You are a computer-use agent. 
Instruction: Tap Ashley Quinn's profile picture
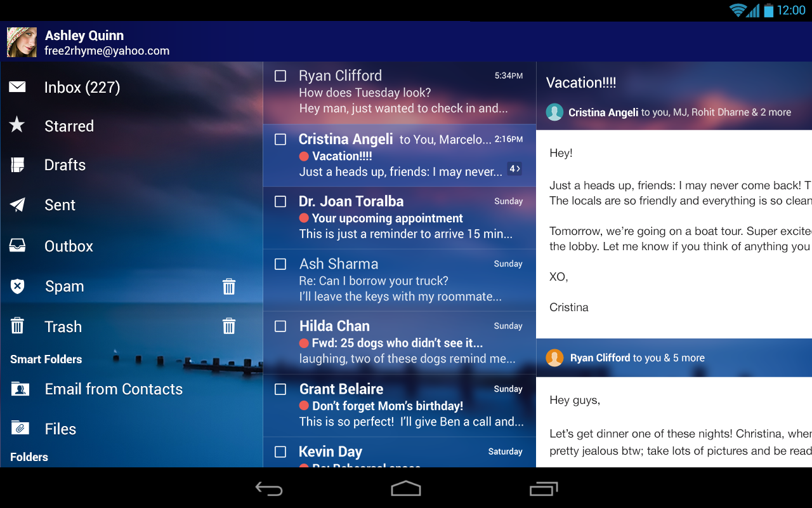coord(22,42)
